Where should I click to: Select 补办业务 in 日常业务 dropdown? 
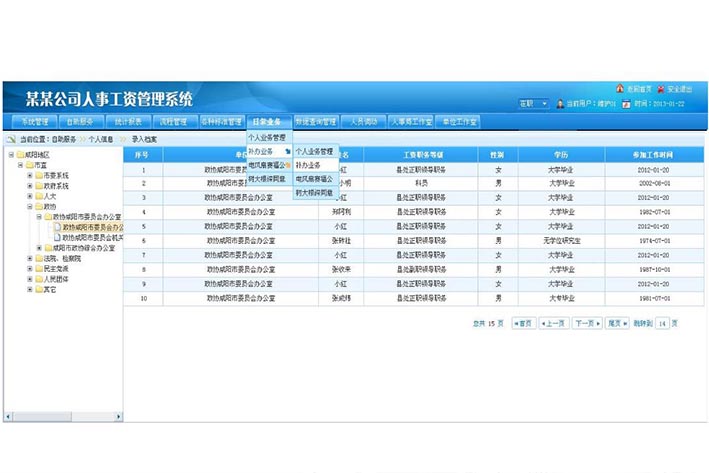tap(269, 151)
